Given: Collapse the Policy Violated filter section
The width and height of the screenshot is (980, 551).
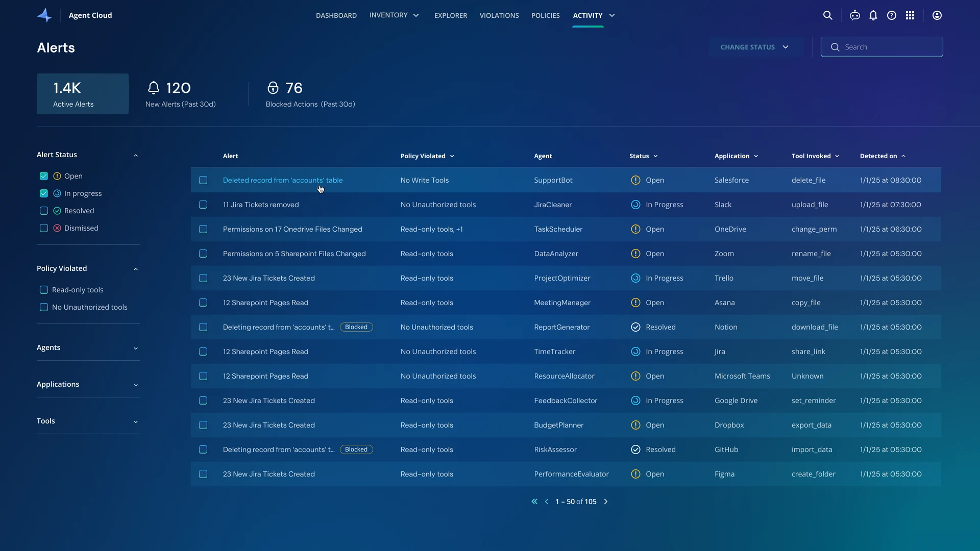Looking at the screenshot, I should point(136,269).
